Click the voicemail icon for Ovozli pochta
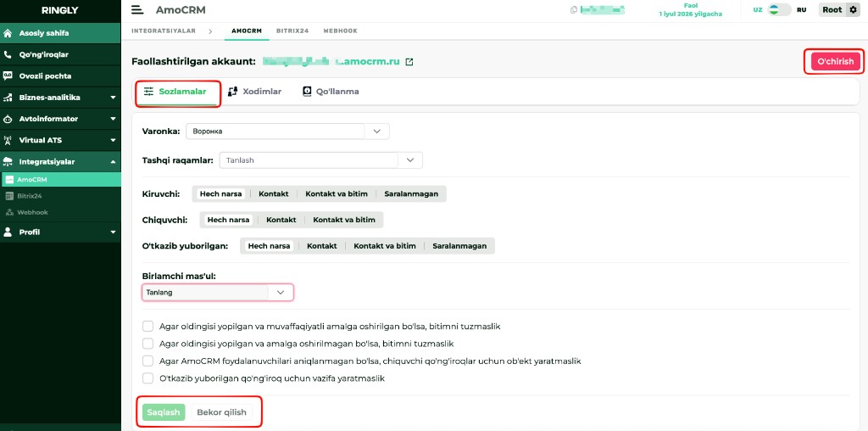Image resolution: width=868 pixels, height=431 pixels. (x=8, y=76)
